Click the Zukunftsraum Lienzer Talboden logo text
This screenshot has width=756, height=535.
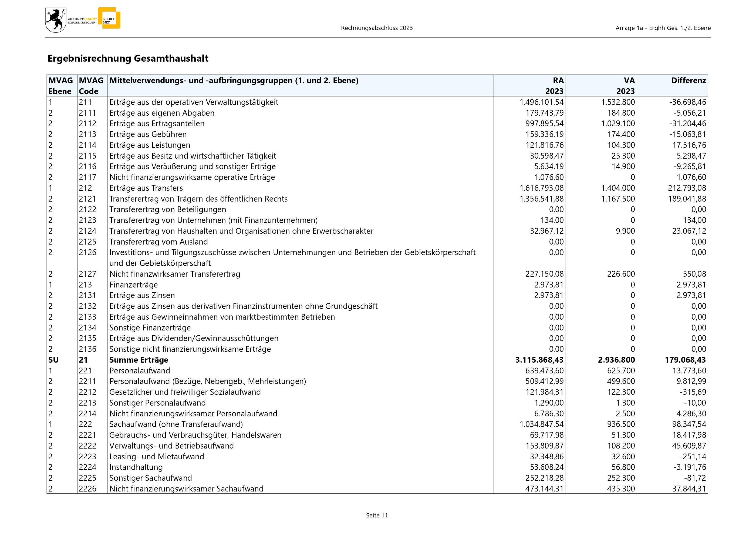[x=82, y=21]
